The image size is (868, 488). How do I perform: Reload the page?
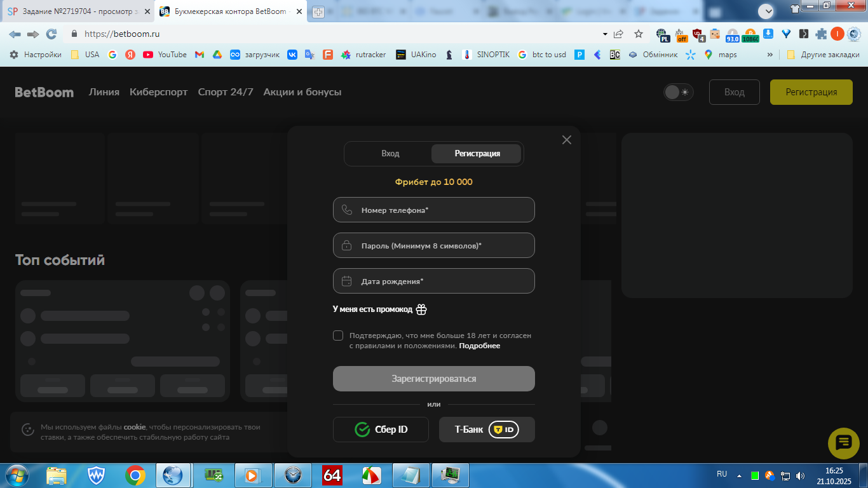tap(51, 34)
